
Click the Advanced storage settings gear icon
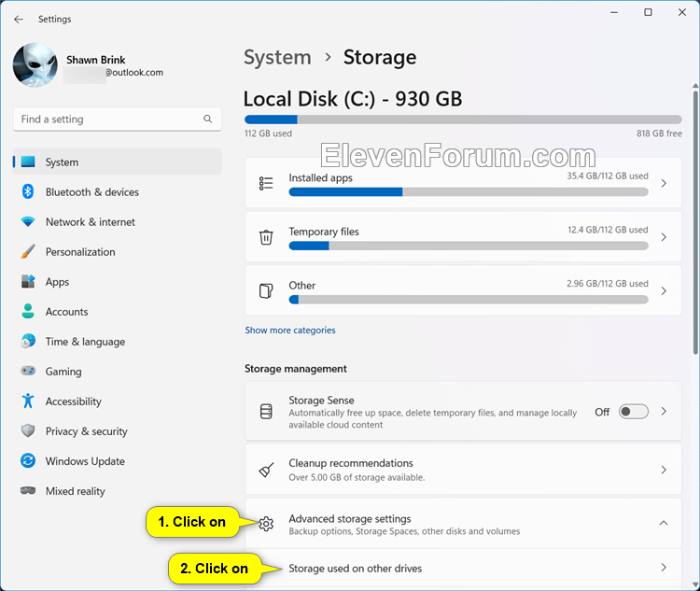(266, 524)
